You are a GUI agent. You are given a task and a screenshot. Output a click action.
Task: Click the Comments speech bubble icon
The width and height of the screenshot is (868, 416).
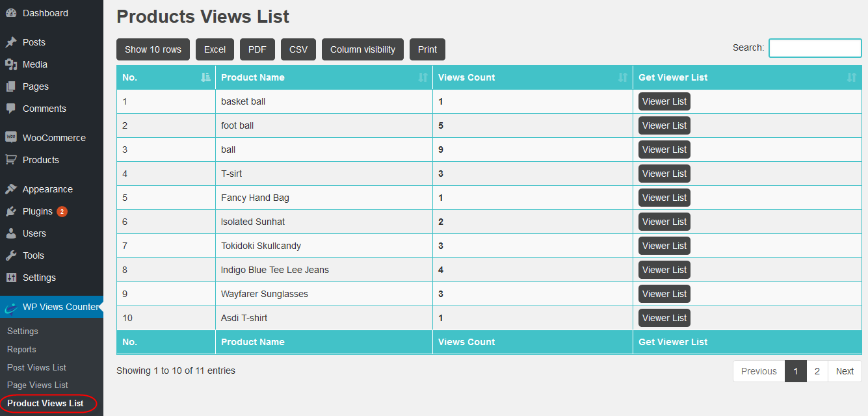coord(11,109)
